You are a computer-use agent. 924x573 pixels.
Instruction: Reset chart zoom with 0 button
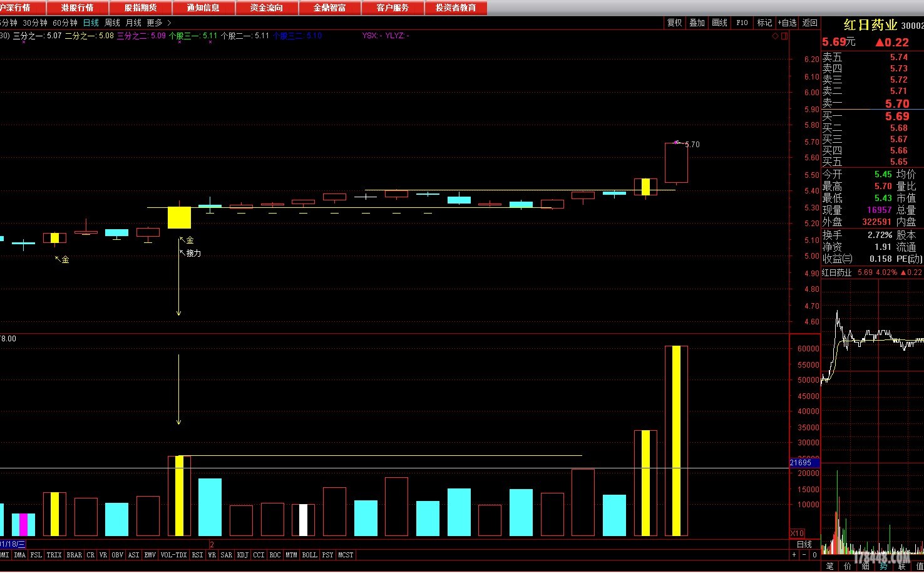[814, 555]
